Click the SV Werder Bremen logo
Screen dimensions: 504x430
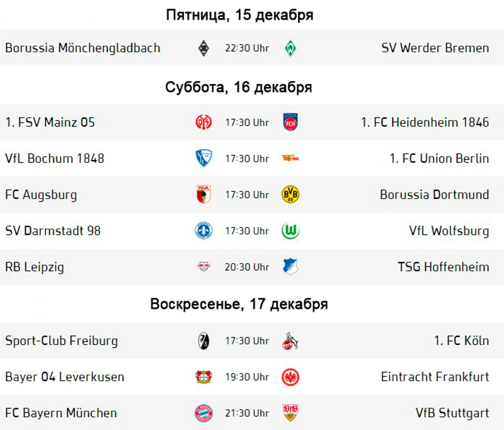(290, 48)
